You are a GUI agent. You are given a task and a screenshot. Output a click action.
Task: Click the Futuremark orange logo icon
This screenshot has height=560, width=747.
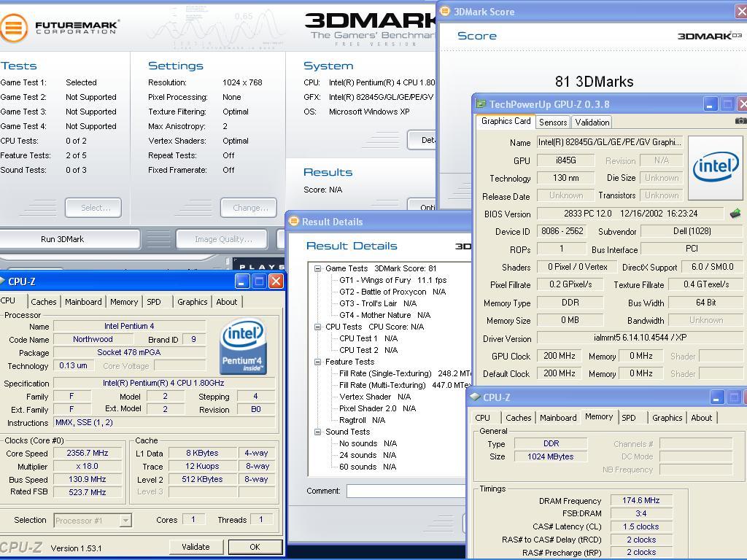(x=13, y=28)
